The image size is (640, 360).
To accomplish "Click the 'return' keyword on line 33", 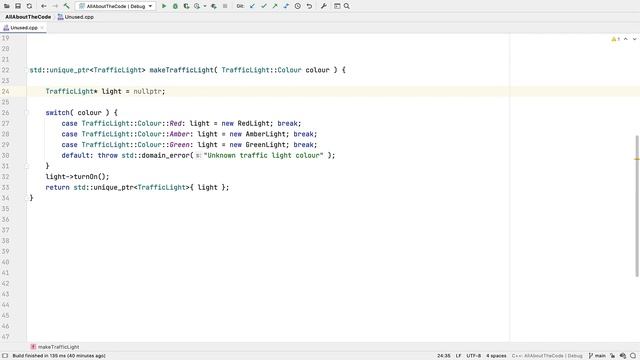I will click(58, 187).
